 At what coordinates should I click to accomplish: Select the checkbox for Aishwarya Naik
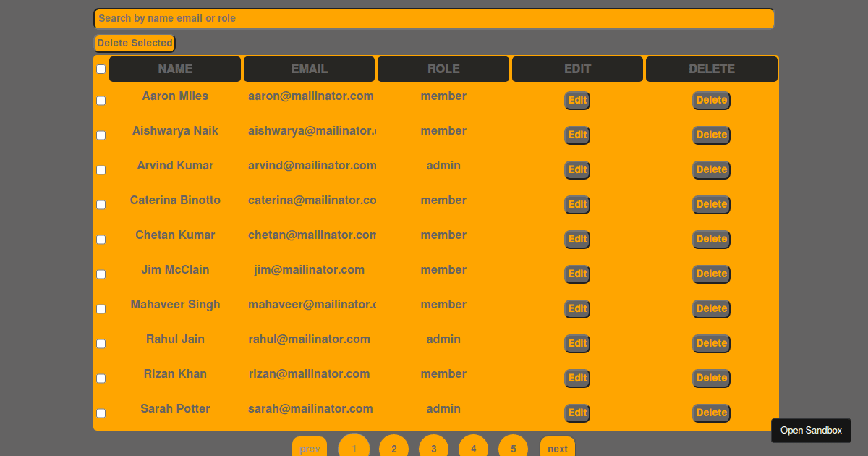pos(101,135)
